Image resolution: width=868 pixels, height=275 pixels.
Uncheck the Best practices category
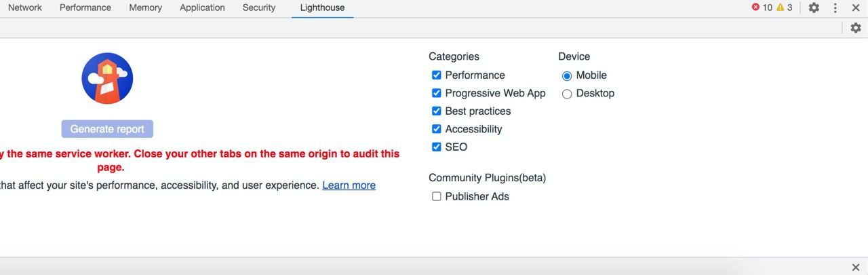[x=437, y=111]
